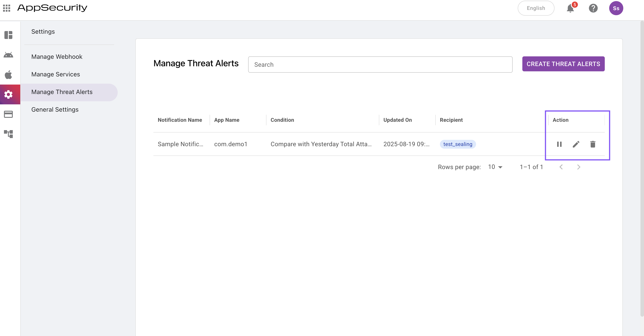
Task: Expand Rows per page dropdown
Action: tap(495, 167)
